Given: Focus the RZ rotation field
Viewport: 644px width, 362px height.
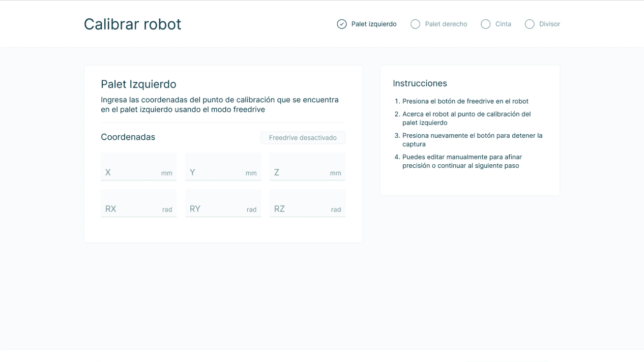Looking at the screenshot, I should [x=308, y=203].
